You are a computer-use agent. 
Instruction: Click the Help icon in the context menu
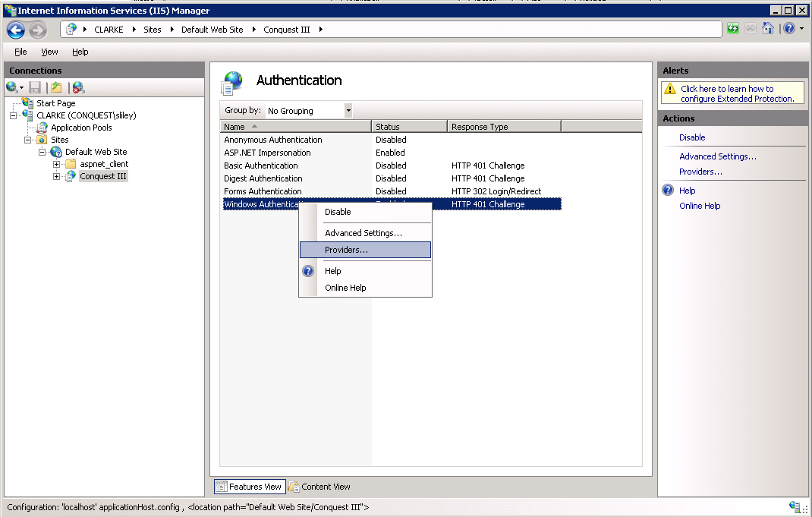click(x=308, y=271)
